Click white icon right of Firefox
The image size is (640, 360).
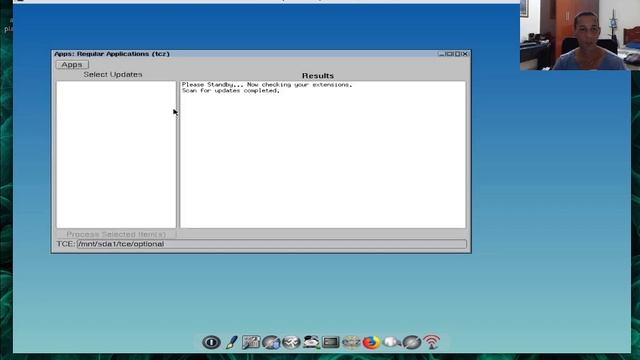[391, 342]
